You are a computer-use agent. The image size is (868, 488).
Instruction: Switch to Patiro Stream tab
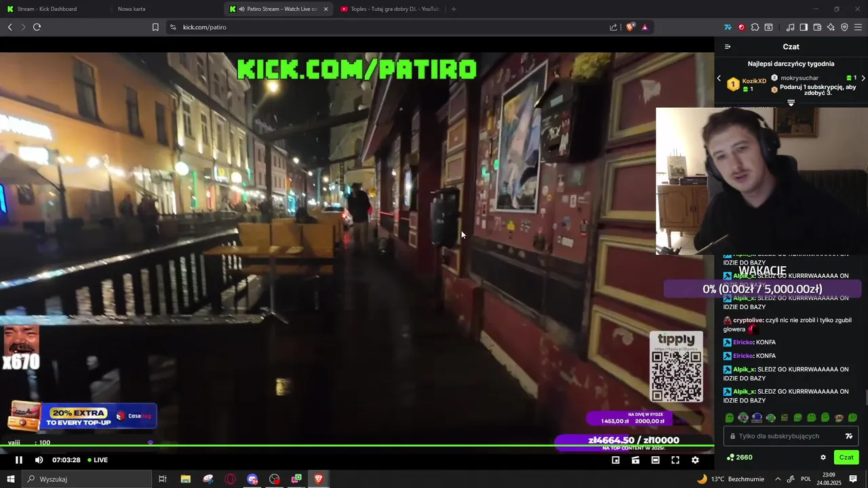(279, 9)
